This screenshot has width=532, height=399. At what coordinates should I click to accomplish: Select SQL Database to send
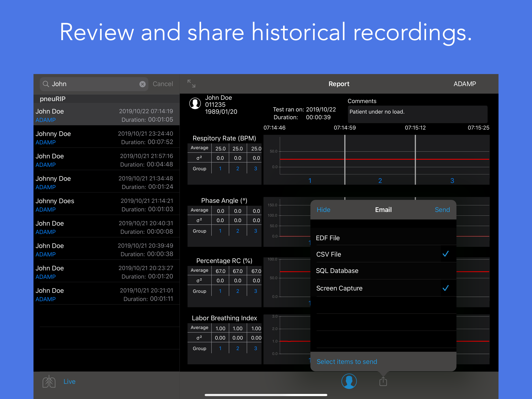click(x=383, y=271)
